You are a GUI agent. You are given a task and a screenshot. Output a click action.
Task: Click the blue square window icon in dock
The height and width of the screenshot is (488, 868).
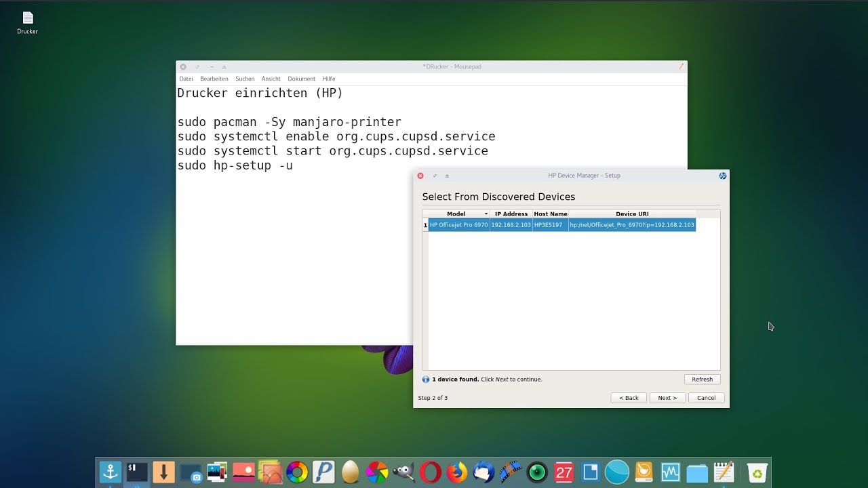pos(590,472)
